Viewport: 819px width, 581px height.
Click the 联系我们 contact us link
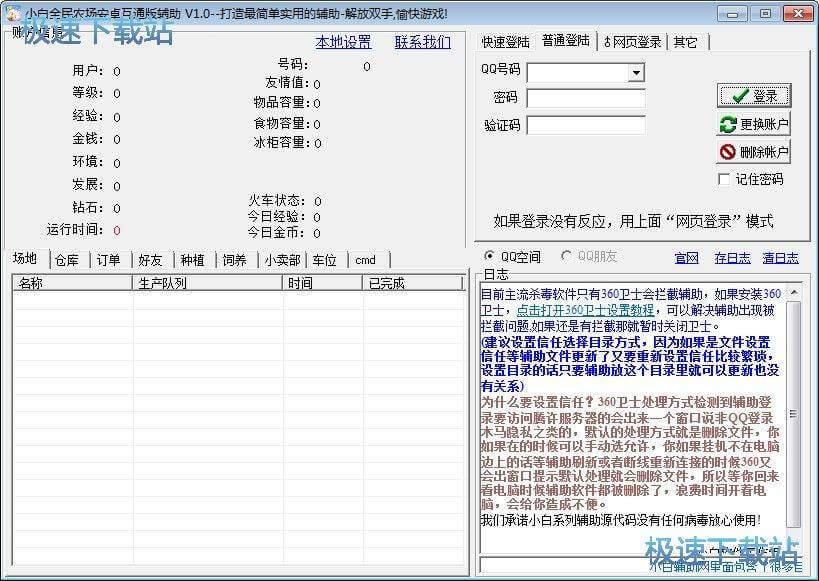[422, 42]
